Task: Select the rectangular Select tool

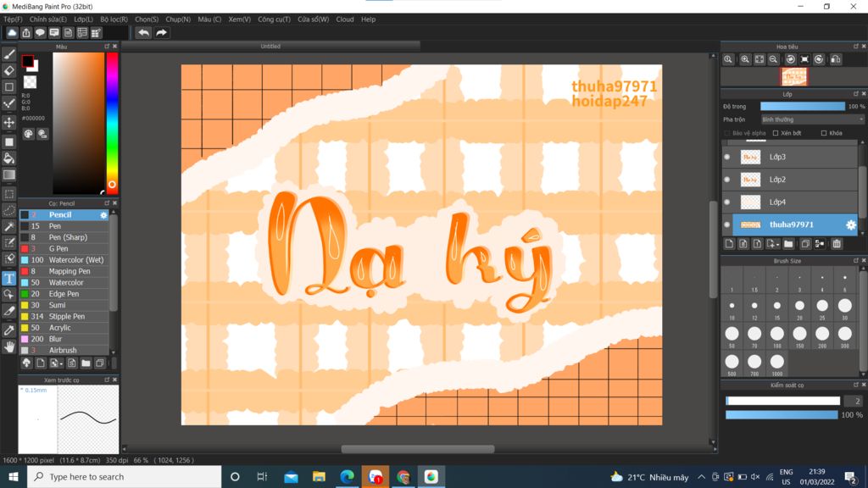Action: pos(9,194)
